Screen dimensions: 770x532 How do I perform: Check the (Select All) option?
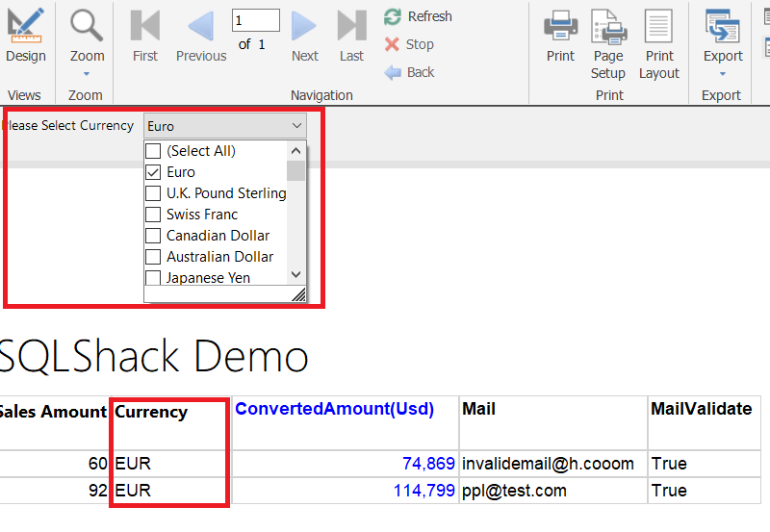pyautogui.click(x=153, y=151)
